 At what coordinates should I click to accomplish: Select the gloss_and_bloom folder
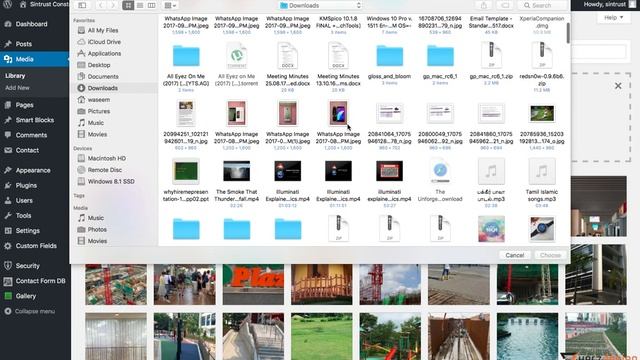point(389,64)
